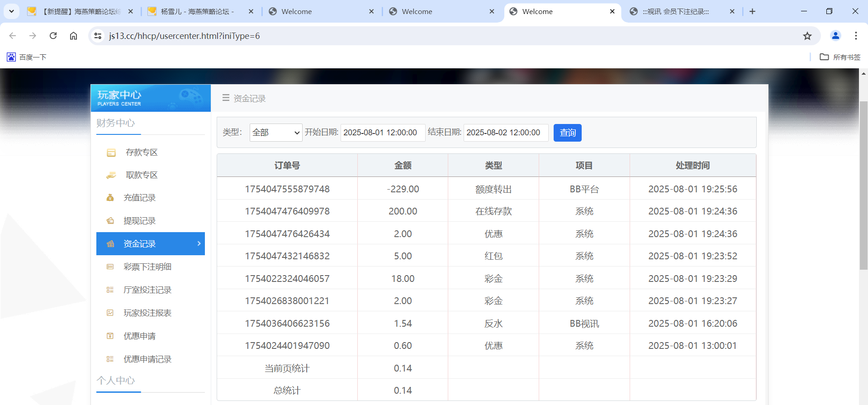Viewport: 868px width, 405px height.
Task: Click the 结束日期 end date field
Action: click(x=506, y=133)
